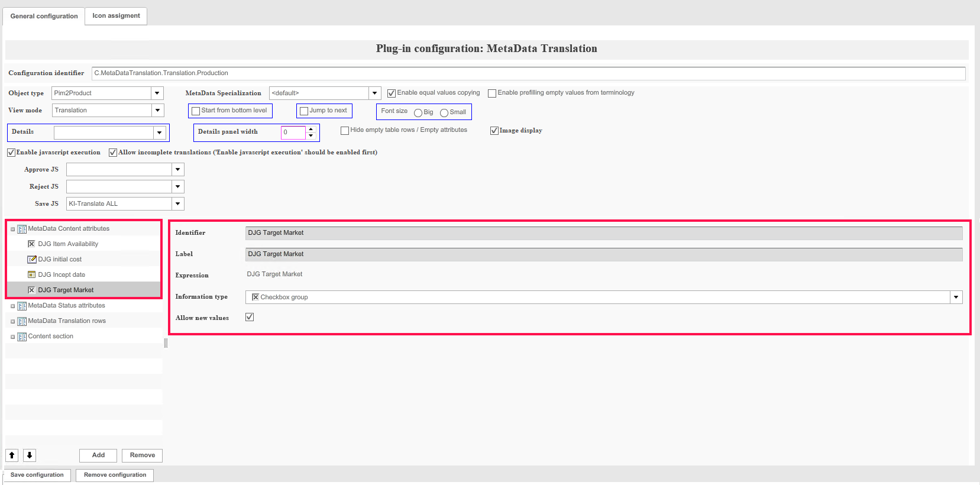The height and width of the screenshot is (485, 980).
Task: Move selected item up with arrow button
Action: tap(12, 455)
